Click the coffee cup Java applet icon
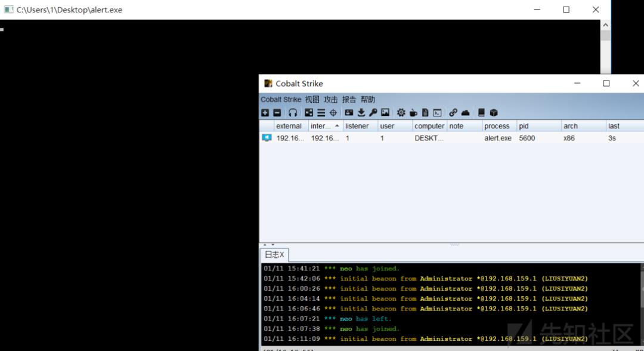Viewport: 644px width, 351px height. [x=413, y=113]
